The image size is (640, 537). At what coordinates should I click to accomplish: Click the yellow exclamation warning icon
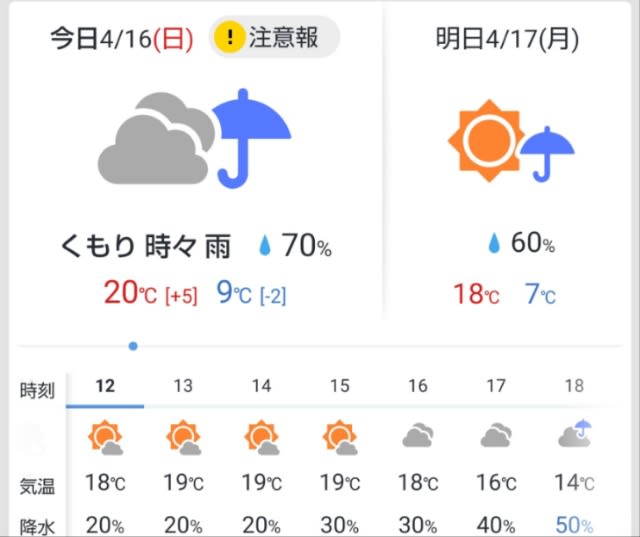click(x=229, y=38)
